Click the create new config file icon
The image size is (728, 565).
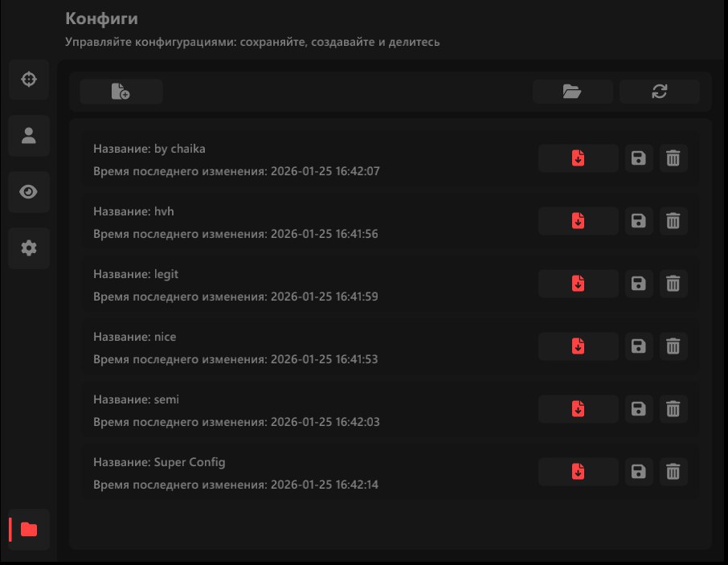121,92
